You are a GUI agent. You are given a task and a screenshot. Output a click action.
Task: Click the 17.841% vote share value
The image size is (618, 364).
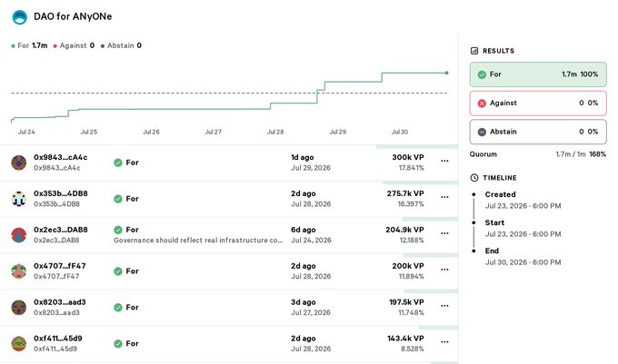(x=411, y=168)
